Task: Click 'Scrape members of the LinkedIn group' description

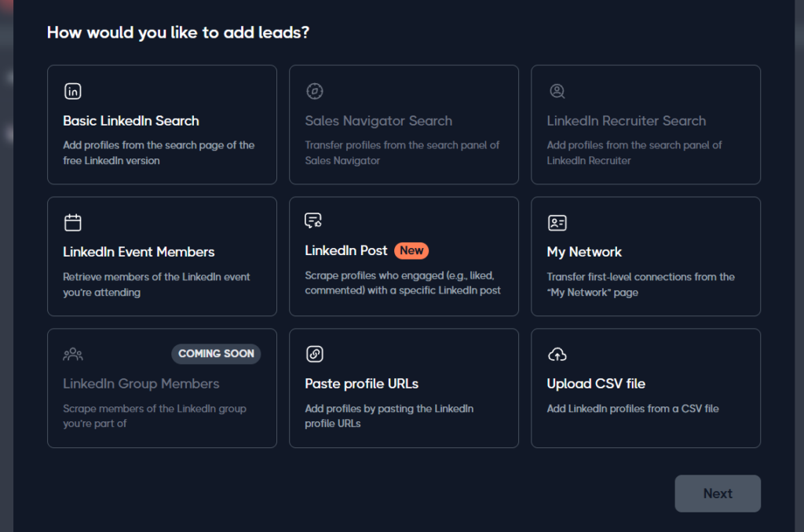Action: click(x=155, y=416)
